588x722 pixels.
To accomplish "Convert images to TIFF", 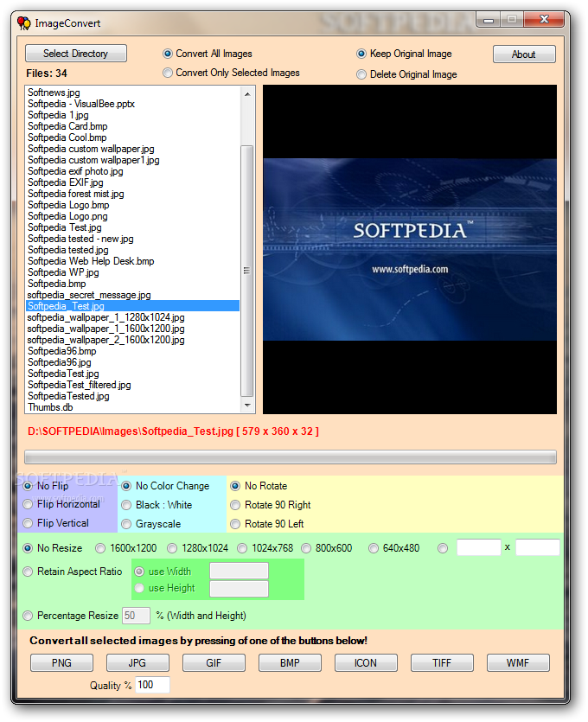I will coord(442,663).
